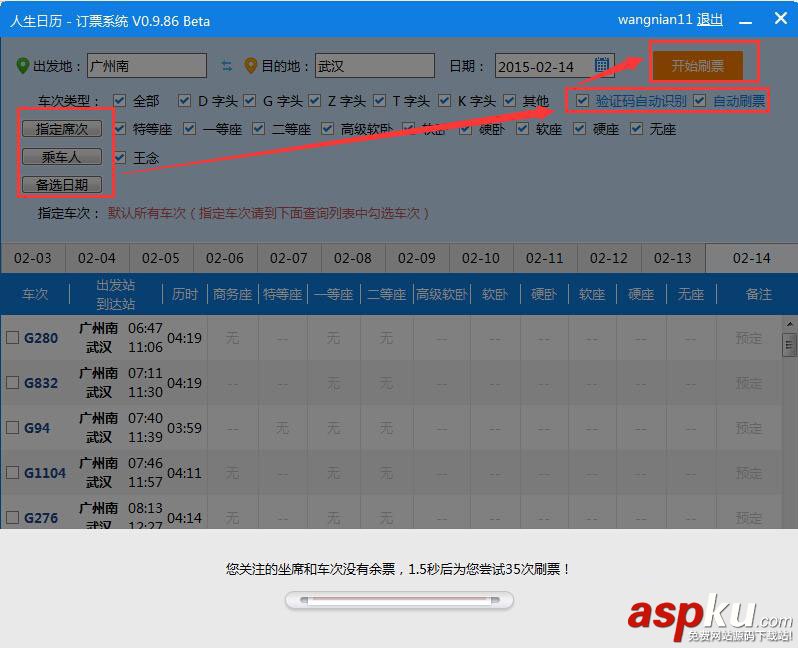This screenshot has width=798, height=648.
Task: Switch to the 02-14 date tab
Action: (x=752, y=258)
